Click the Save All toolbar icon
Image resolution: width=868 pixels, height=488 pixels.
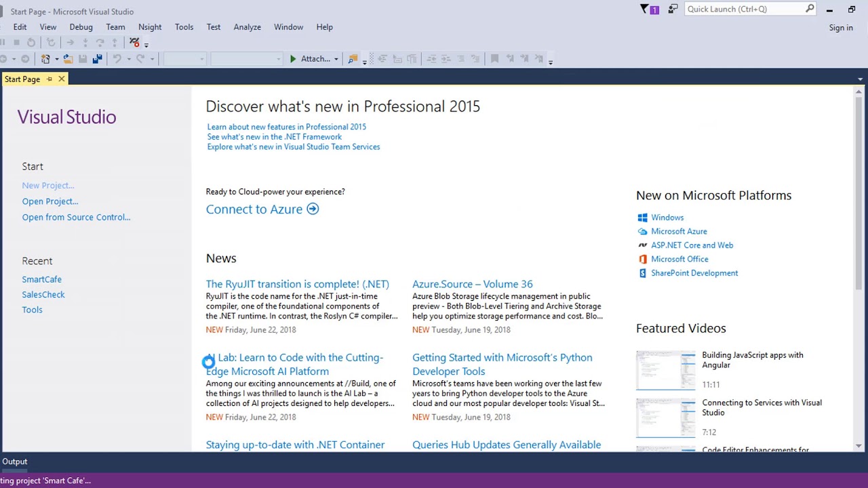click(x=97, y=59)
